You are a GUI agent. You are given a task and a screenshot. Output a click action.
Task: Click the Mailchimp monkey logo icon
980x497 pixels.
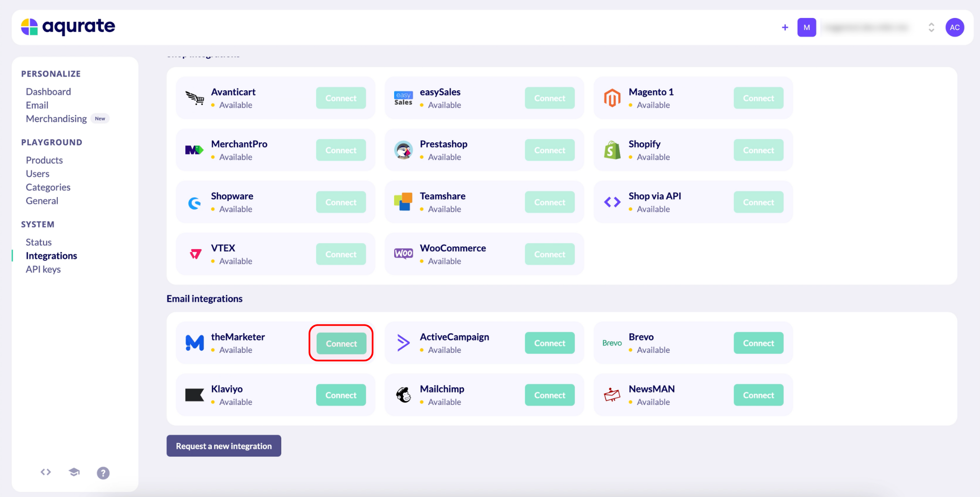click(403, 395)
